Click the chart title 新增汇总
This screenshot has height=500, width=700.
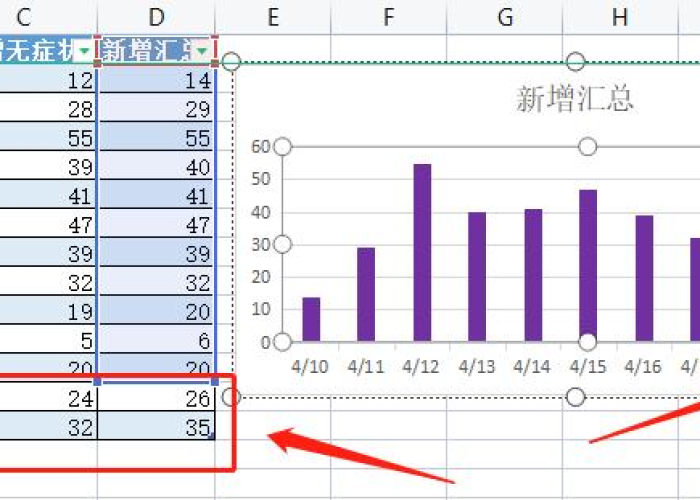(575, 99)
